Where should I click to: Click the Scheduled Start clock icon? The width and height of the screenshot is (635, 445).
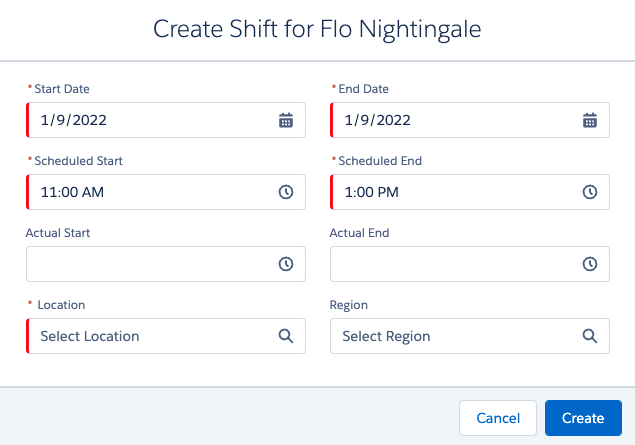(x=286, y=192)
